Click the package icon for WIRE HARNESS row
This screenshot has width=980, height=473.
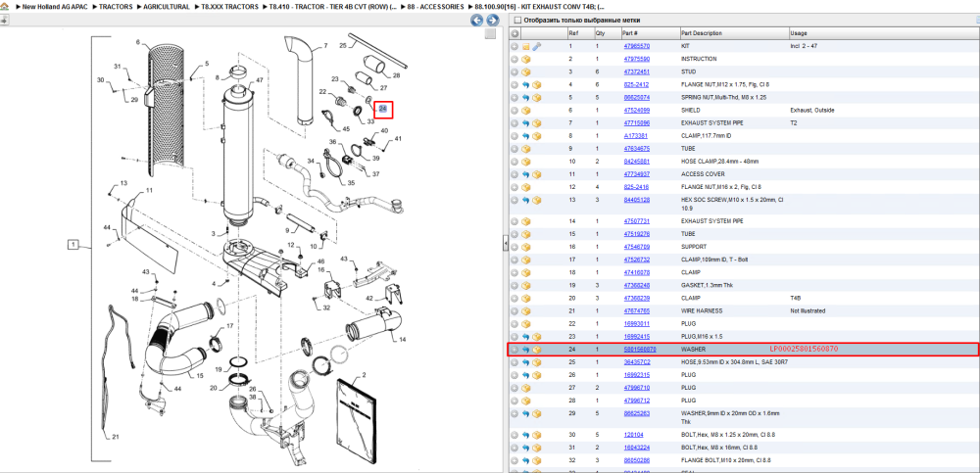(x=525, y=310)
